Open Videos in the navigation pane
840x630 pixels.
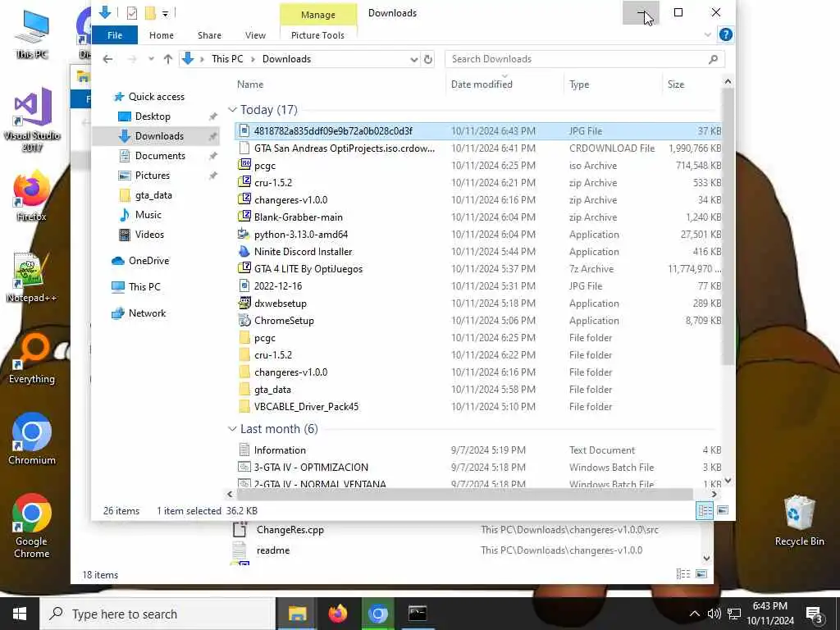(x=149, y=235)
